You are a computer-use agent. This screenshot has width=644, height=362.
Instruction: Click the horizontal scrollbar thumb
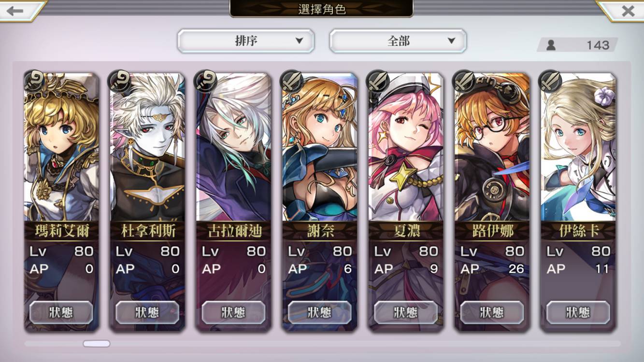click(97, 344)
